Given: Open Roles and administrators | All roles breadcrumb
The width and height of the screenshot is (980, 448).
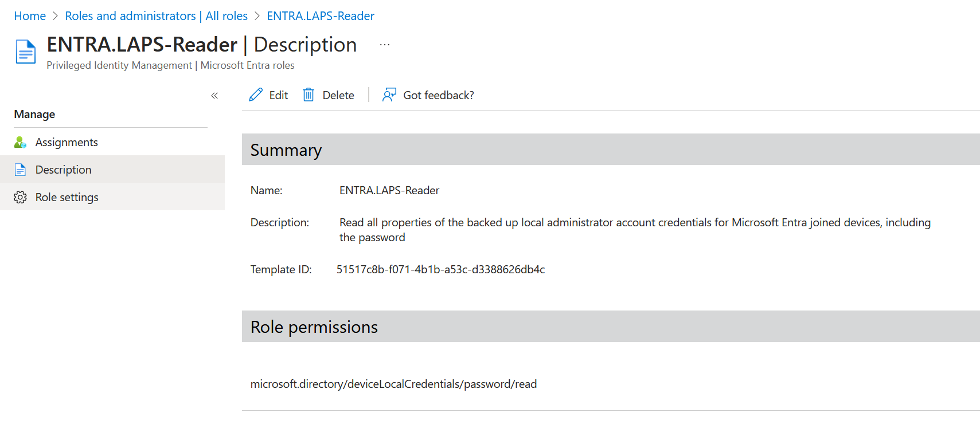Looking at the screenshot, I should [x=157, y=16].
